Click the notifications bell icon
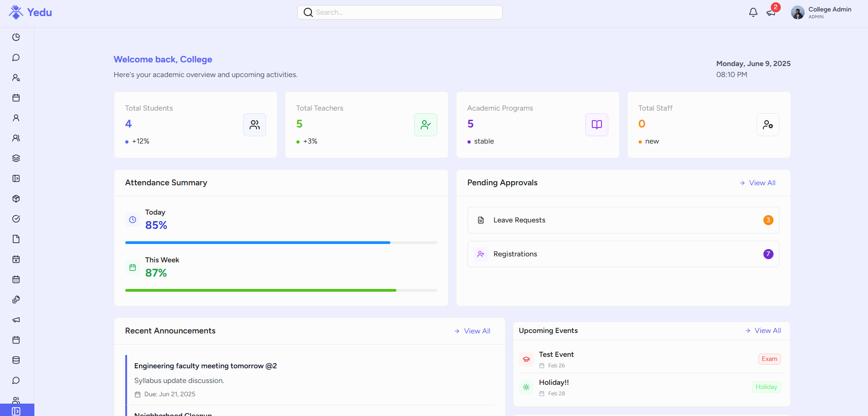This screenshot has width=868, height=416. (753, 12)
